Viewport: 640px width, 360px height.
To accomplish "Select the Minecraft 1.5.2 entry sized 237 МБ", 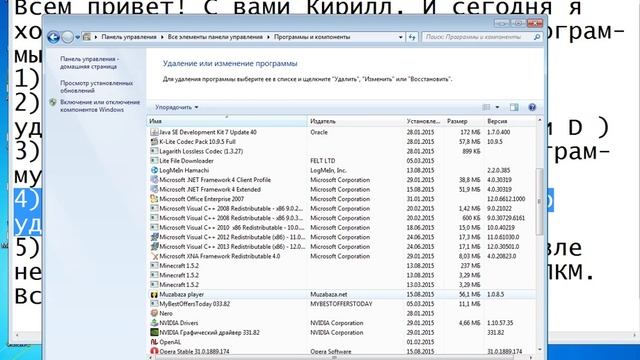I will [x=342, y=266].
